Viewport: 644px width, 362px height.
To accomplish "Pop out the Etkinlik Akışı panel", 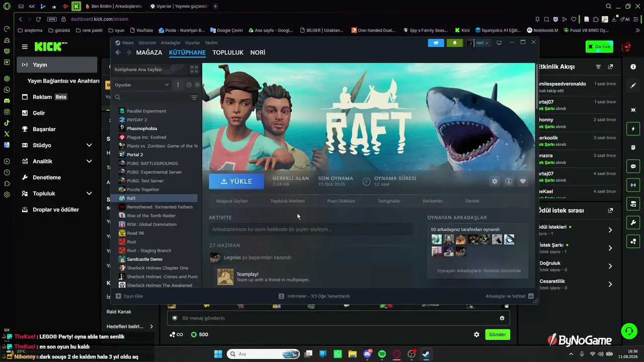I will 610,67.
